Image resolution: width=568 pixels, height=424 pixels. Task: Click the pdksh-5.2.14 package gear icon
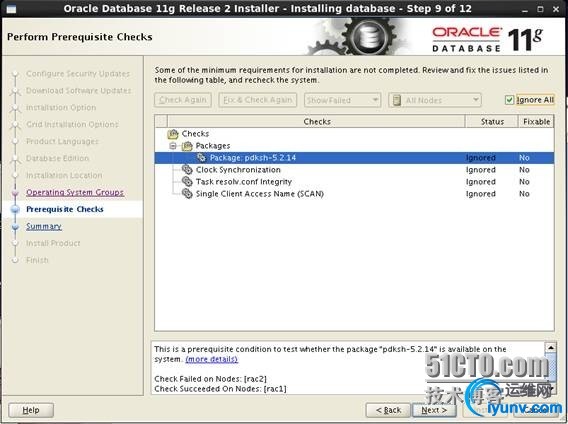[201, 158]
